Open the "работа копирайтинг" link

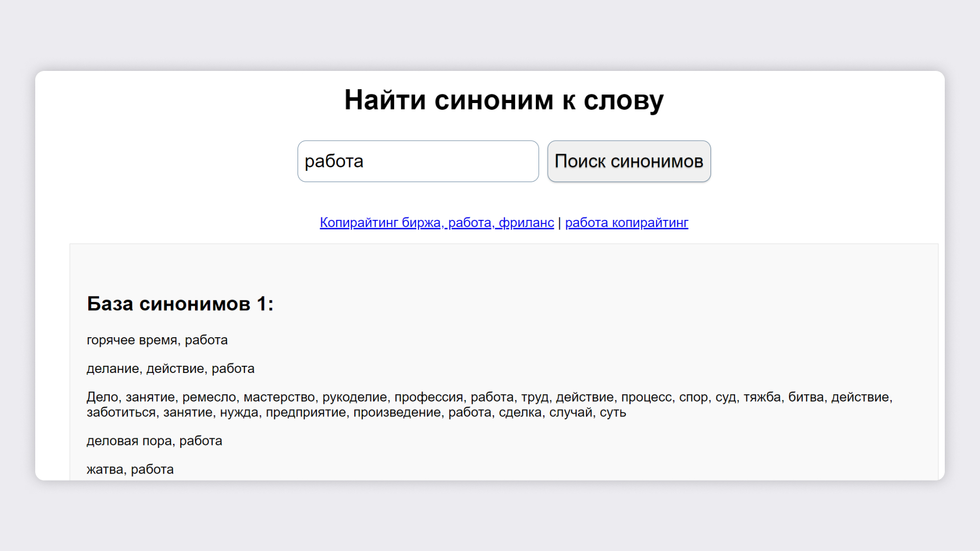point(627,222)
